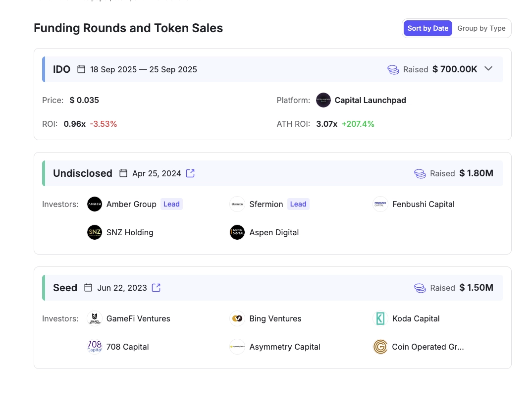Switch to Group by Type view
532x417 pixels.
click(481, 28)
